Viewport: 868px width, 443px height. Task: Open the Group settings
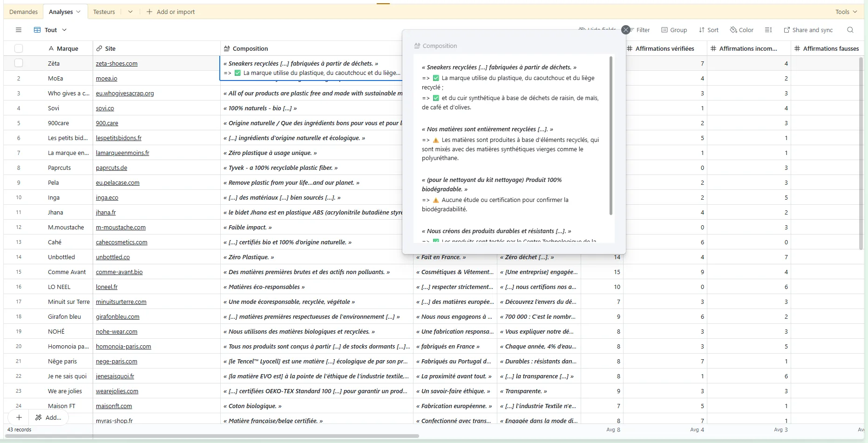click(x=674, y=30)
